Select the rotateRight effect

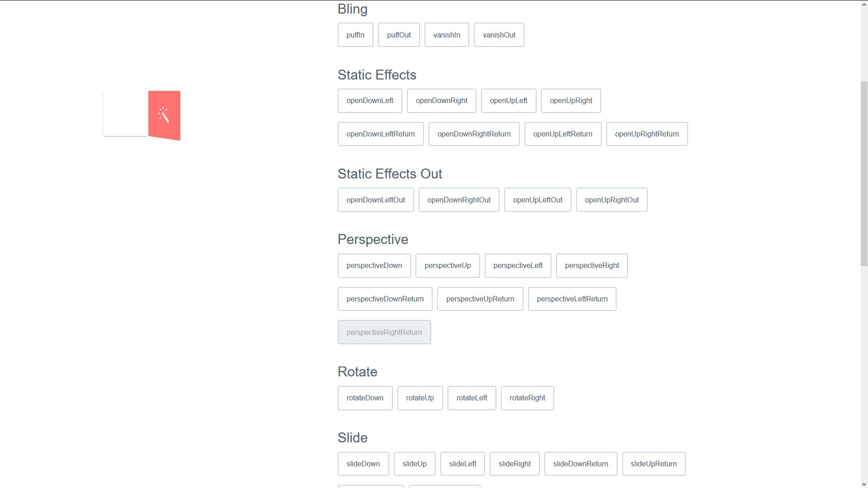coord(527,398)
